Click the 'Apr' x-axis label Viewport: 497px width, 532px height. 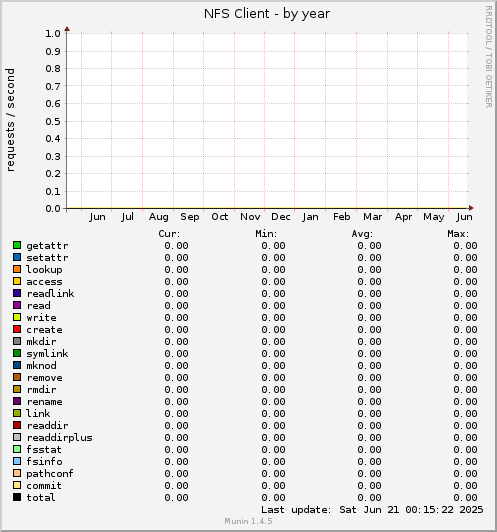pyautogui.click(x=403, y=217)
